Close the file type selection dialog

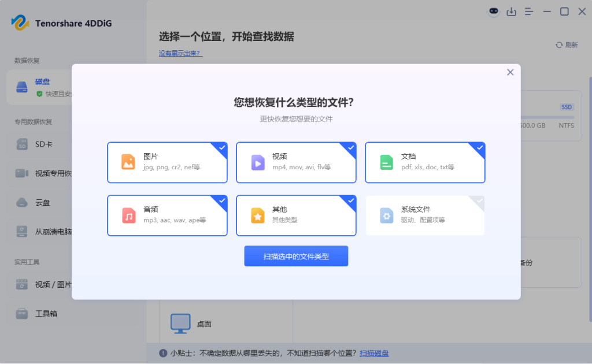[510, 72]
